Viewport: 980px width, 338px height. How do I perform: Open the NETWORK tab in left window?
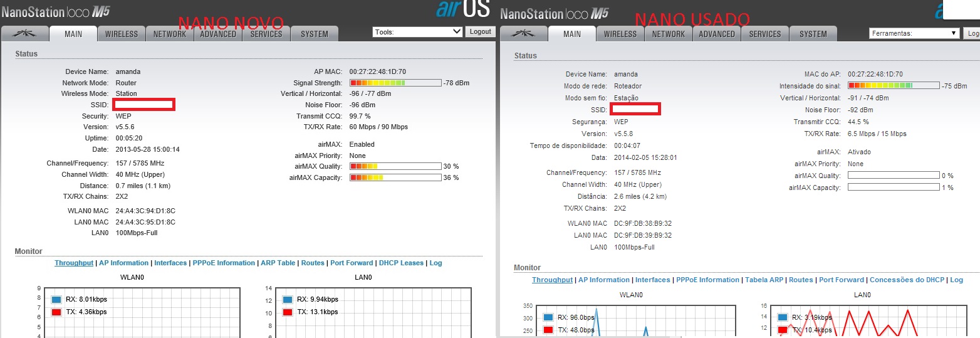click(170, 34)
